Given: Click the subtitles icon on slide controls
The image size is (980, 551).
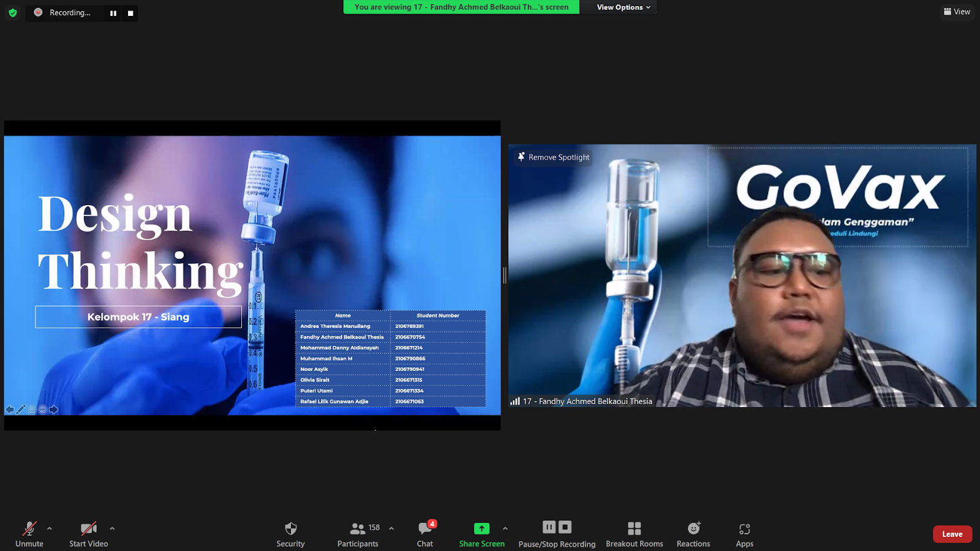Looking at the screenshot, I should click(x=32, y=410).
